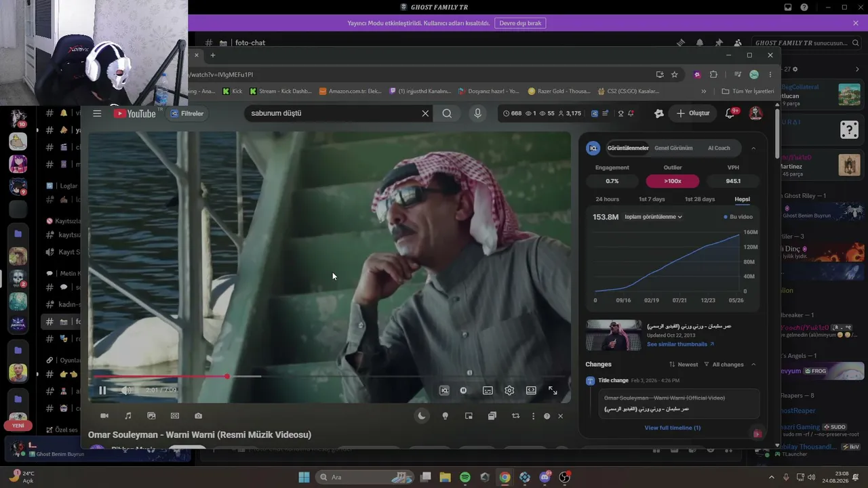Focus the YouTube search box
Viewport: 868px width, 488px height.
[x=332, y=113]
